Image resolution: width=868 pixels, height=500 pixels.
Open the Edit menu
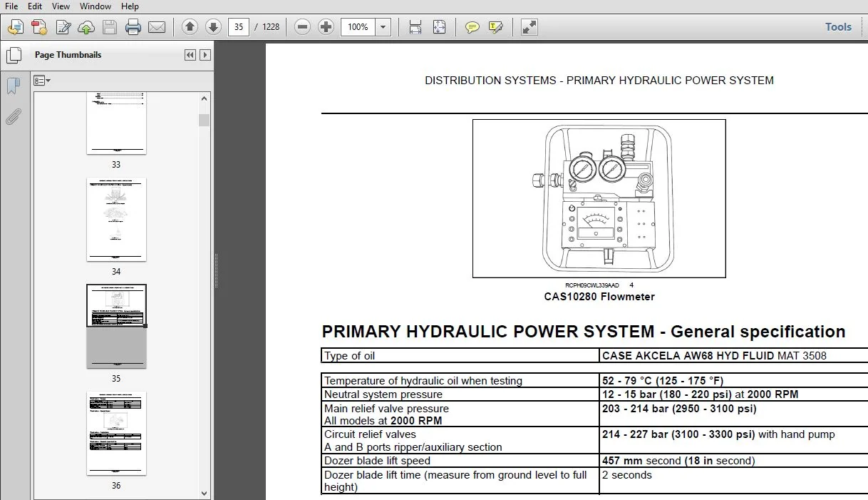(x=35, y=6)
